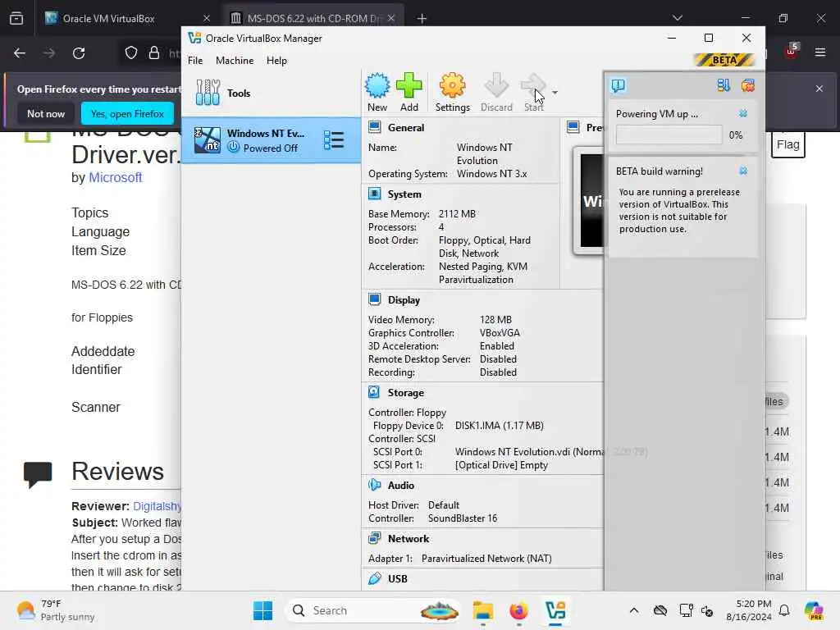The width and height of the screenshot is (840, 630).
Task: Click the notification ordering icon in panel header
Action: click(x=724, y=85)
